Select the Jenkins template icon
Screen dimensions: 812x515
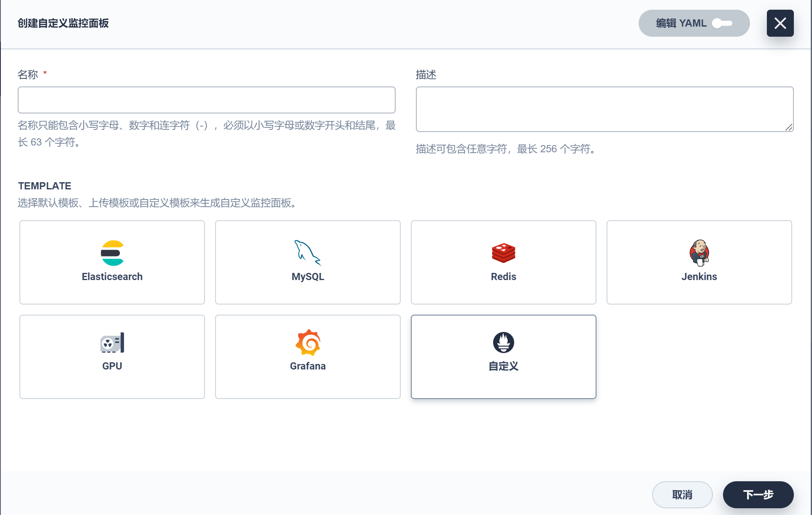(699, 253)
